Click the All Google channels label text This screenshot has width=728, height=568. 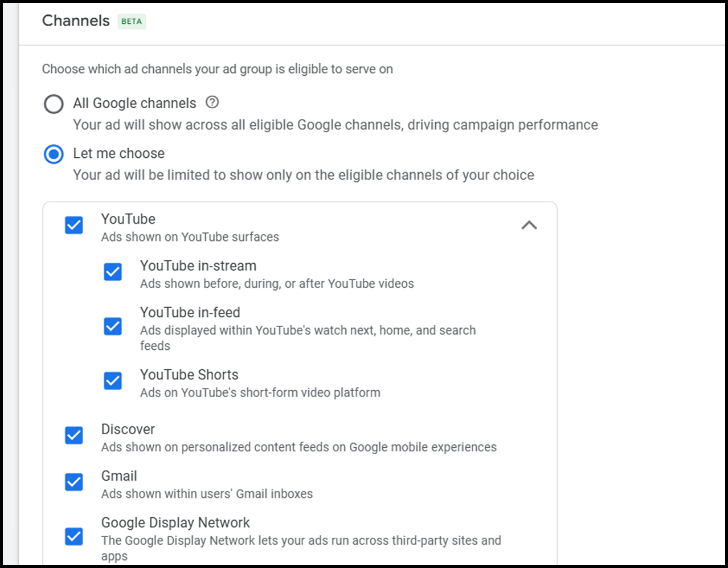click(134, 103)
